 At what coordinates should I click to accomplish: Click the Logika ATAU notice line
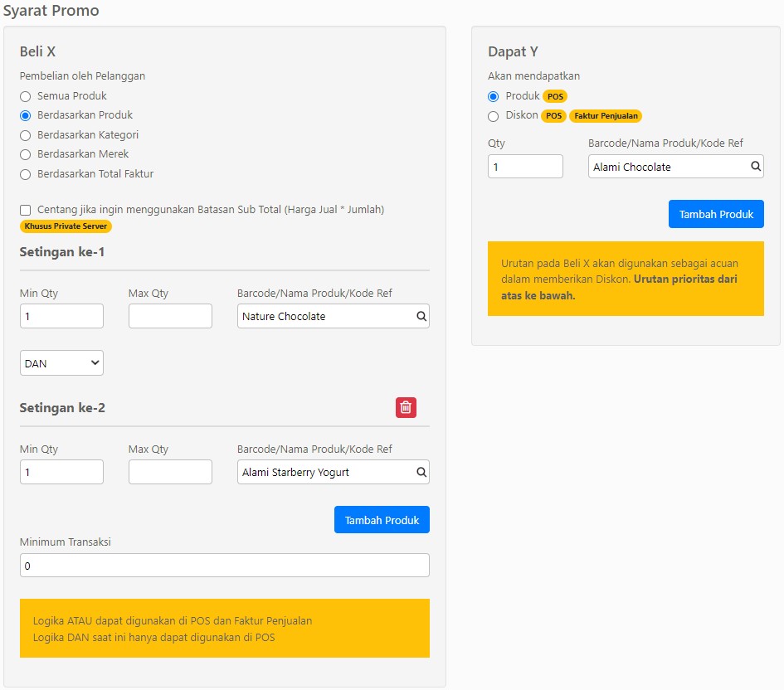point(173,621)
